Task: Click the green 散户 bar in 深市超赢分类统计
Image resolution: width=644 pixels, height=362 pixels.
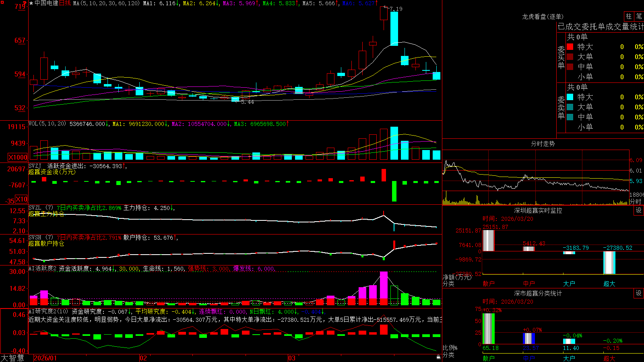Action: (488, 328)
